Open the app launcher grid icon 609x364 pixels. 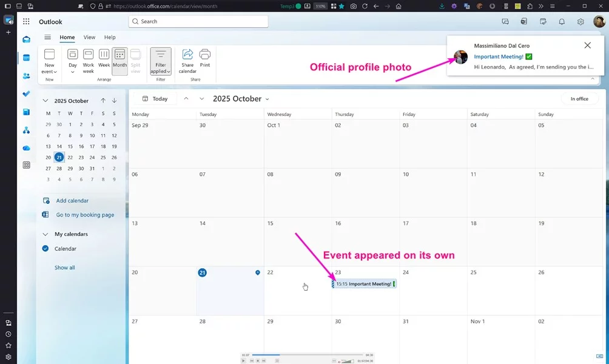(26, 22)
